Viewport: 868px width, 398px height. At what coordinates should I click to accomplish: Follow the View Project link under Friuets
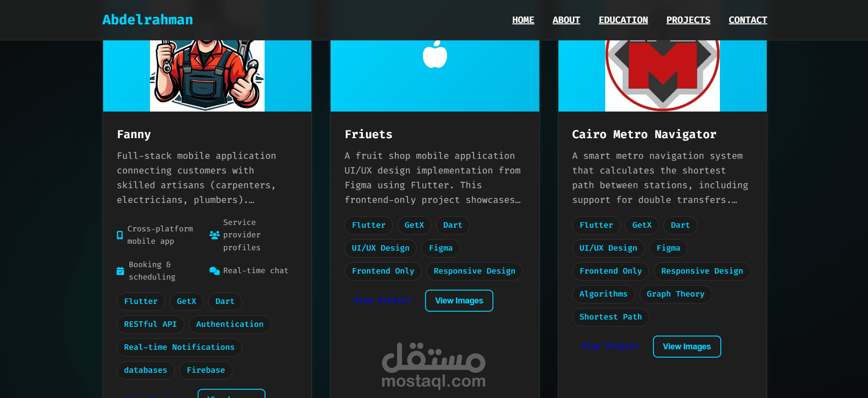[382, 300]
